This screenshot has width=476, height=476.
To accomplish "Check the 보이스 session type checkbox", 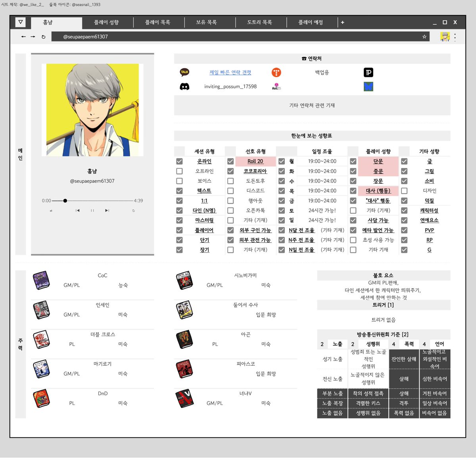I will tap(179, 181).
